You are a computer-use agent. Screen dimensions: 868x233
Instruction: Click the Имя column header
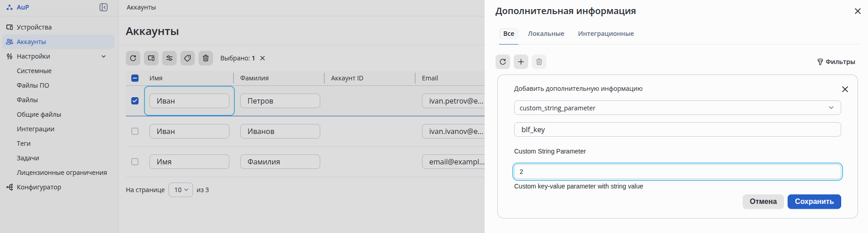pos(156,78)
